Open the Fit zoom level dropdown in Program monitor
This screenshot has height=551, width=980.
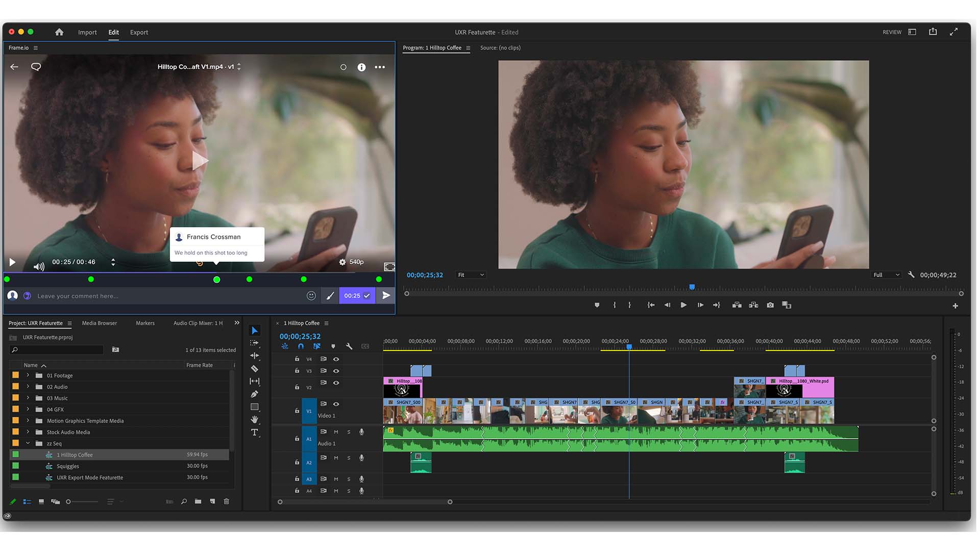pyautogui.click(x=471, y=274)
